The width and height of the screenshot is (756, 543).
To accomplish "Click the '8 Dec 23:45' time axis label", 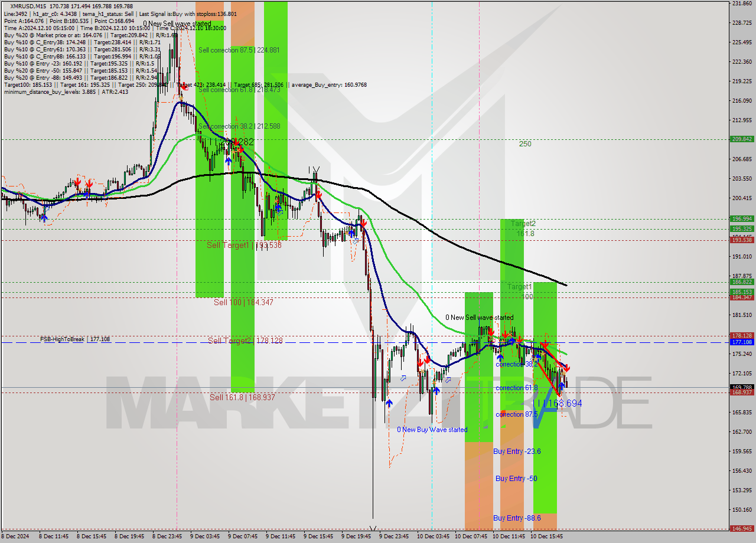I will (x=168, y=537).
